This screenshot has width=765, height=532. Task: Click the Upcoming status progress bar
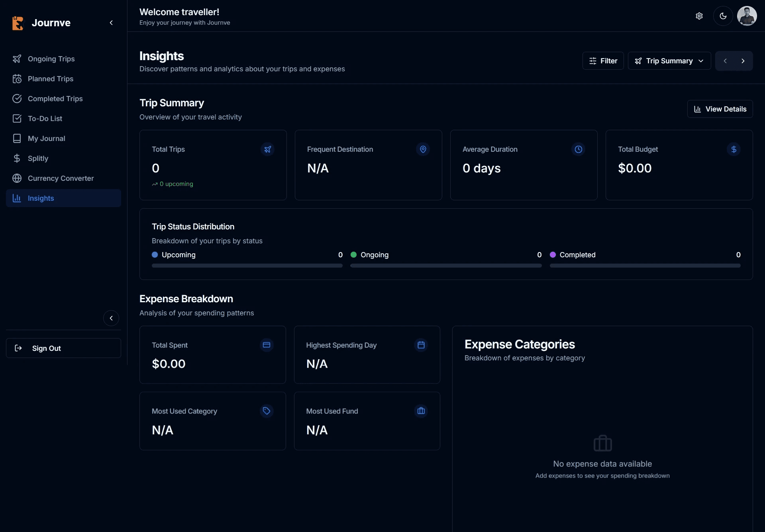tap(247, 266)
